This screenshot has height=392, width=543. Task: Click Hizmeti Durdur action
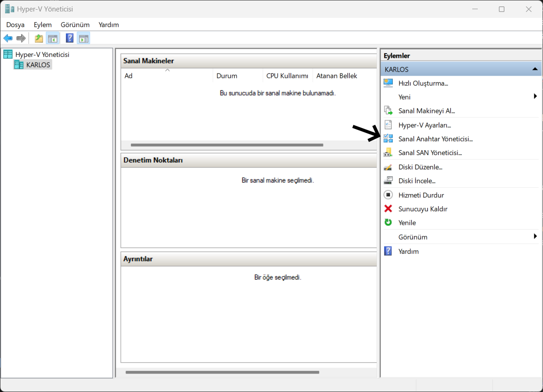coord(421,195)
